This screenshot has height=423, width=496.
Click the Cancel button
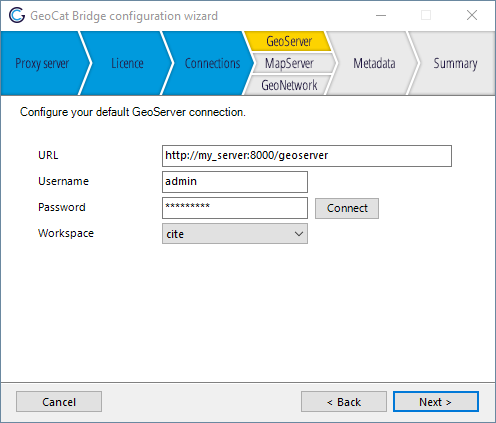59,402
